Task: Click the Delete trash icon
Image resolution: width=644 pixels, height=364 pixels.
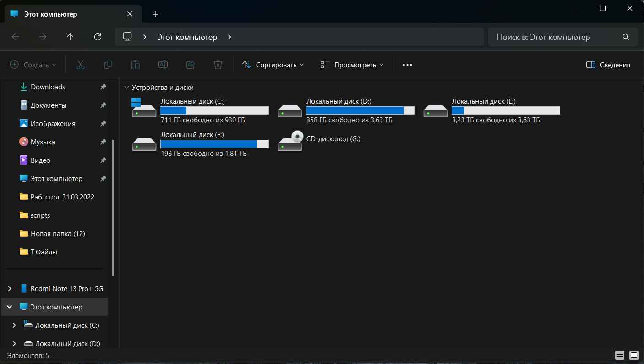Action: [x=218, y=65]
